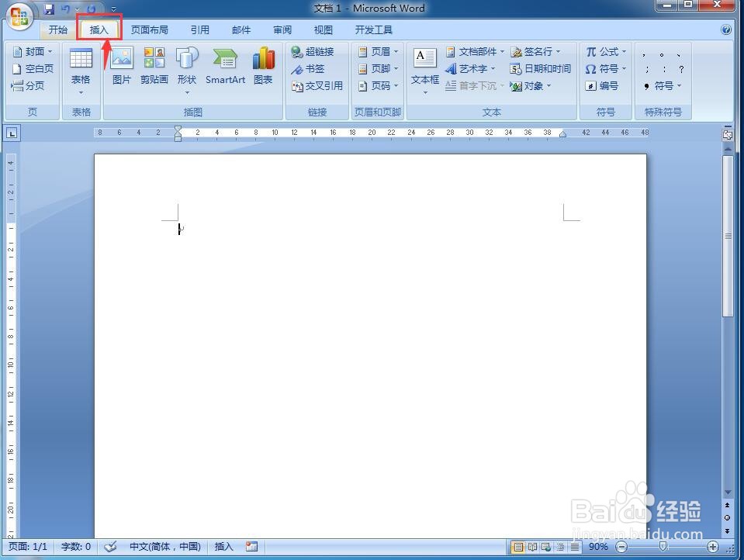Expand the 封面 cover page gallery
Image resolution: width=744 pixels, height=560 pixels.
coord(33,51)
